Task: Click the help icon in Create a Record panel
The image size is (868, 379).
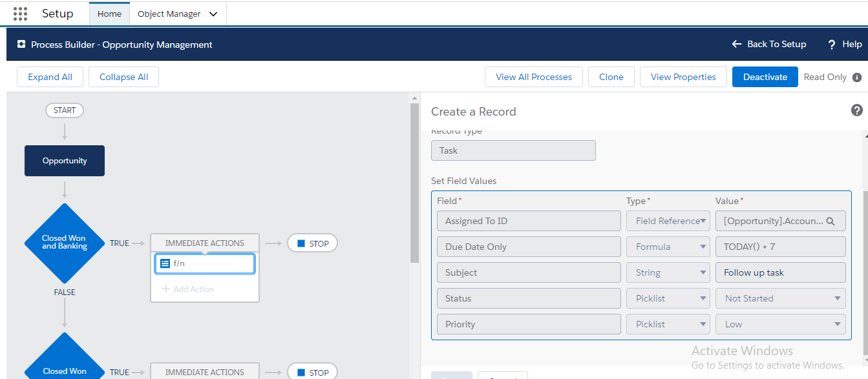Action: [857, 110]
